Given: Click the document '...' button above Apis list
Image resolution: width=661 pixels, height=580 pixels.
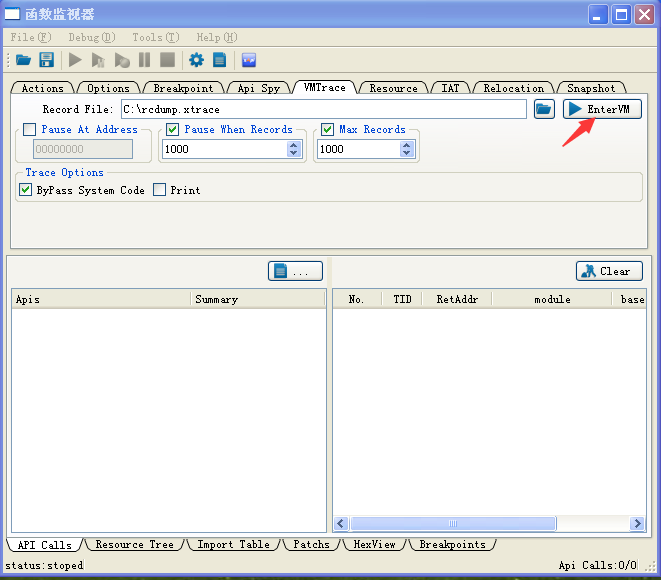Looking at the screenshot, I should point(295,271).
